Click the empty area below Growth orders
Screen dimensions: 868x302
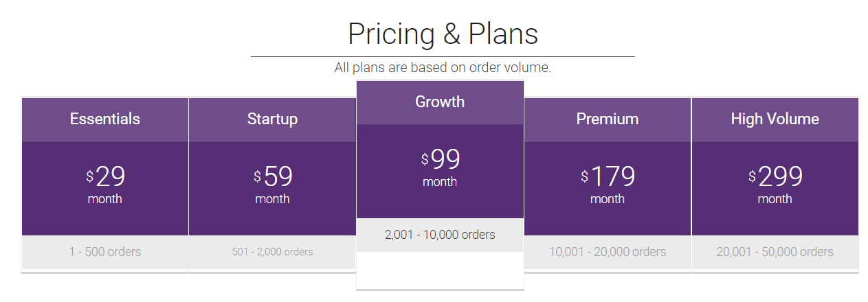click(x=440, y=270)
